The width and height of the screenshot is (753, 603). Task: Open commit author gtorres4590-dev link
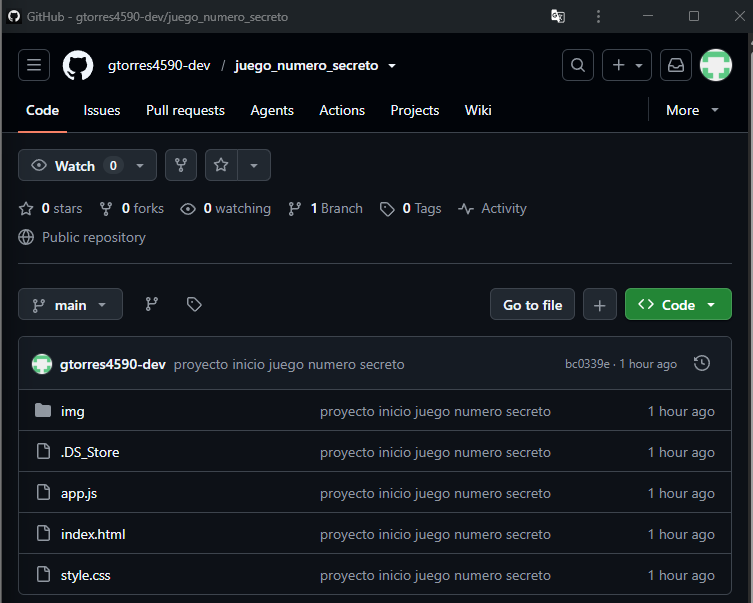tap(113, 364)
